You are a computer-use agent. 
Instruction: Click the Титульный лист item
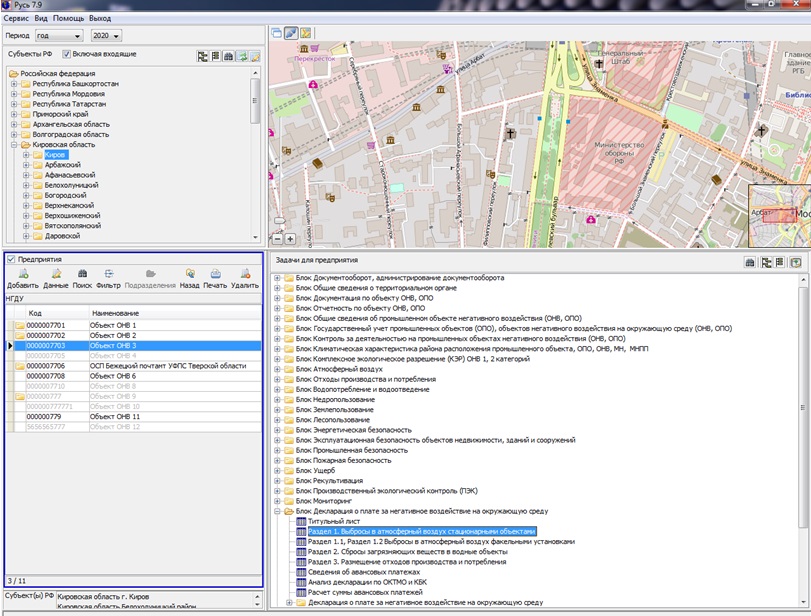[x=333, y=521]
